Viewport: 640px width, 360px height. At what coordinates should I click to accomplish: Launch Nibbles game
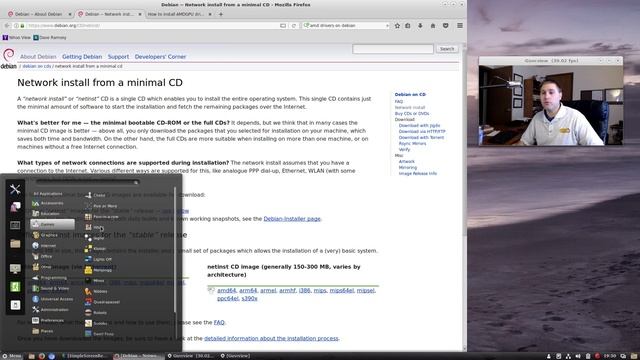(96, 291)
